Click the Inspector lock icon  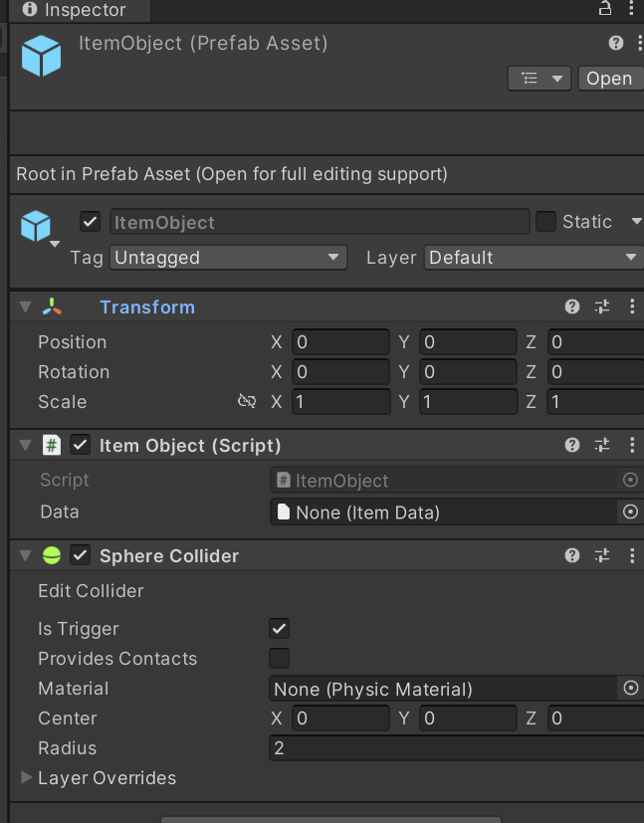[x=604, y=9]
